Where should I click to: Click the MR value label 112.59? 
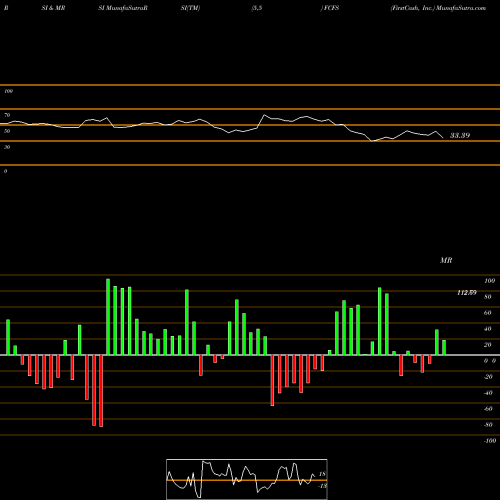[x=467, y=293]
